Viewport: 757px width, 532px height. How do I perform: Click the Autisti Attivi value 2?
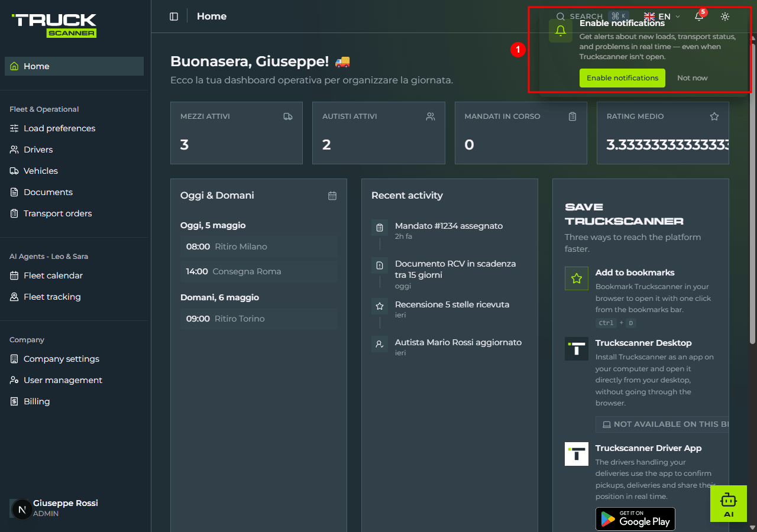point(326,145)
